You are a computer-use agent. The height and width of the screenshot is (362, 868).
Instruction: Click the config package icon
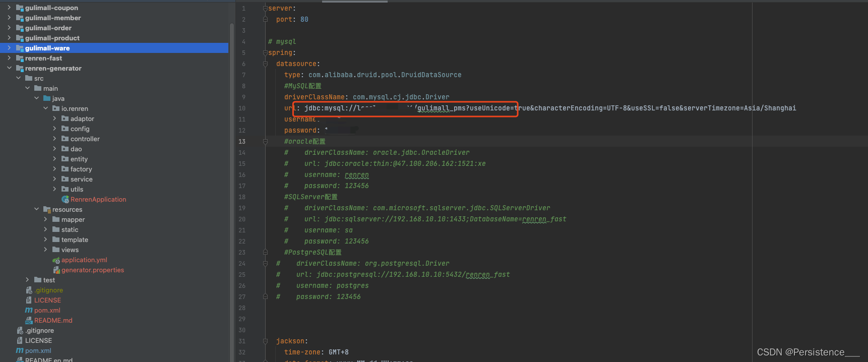point(65,129)
